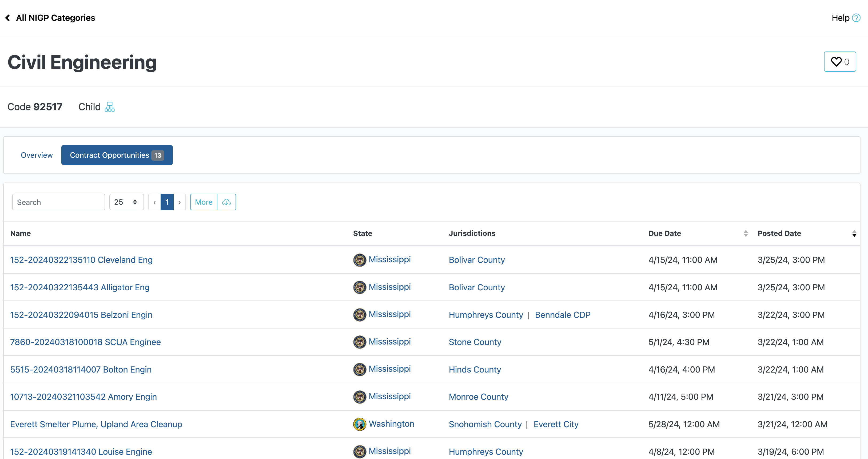Click the More button

pos(204,202)
